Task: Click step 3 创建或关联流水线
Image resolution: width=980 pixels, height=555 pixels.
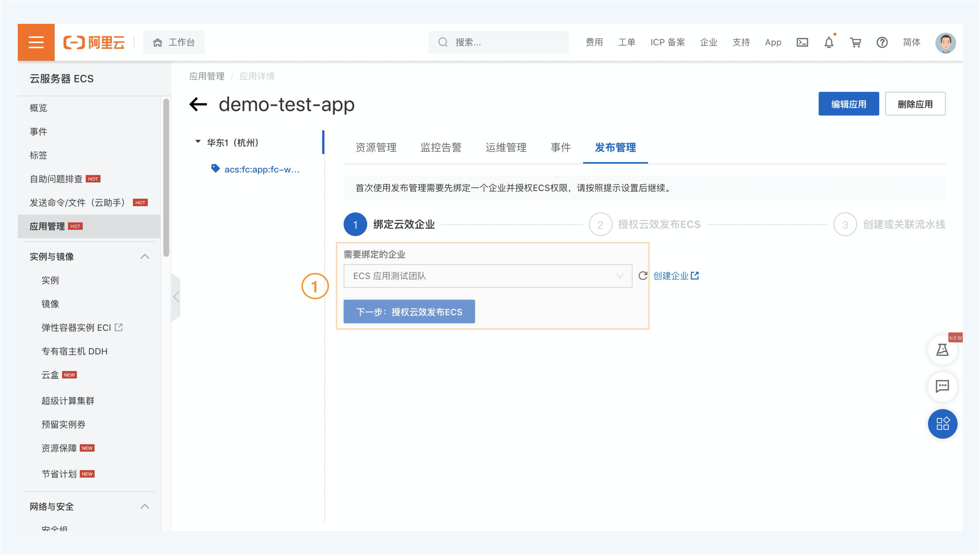Action: [889, 224]
